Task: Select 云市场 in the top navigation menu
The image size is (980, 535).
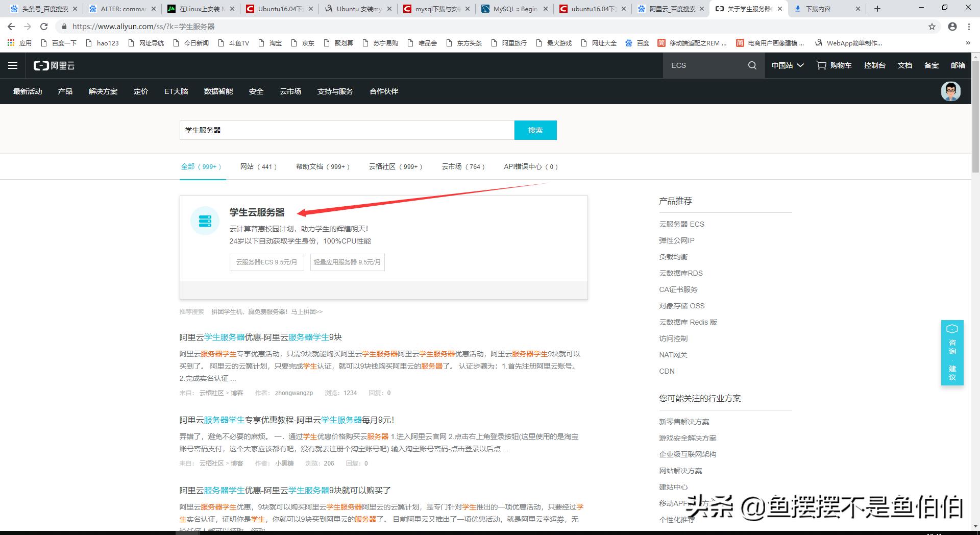Action: 290,91
